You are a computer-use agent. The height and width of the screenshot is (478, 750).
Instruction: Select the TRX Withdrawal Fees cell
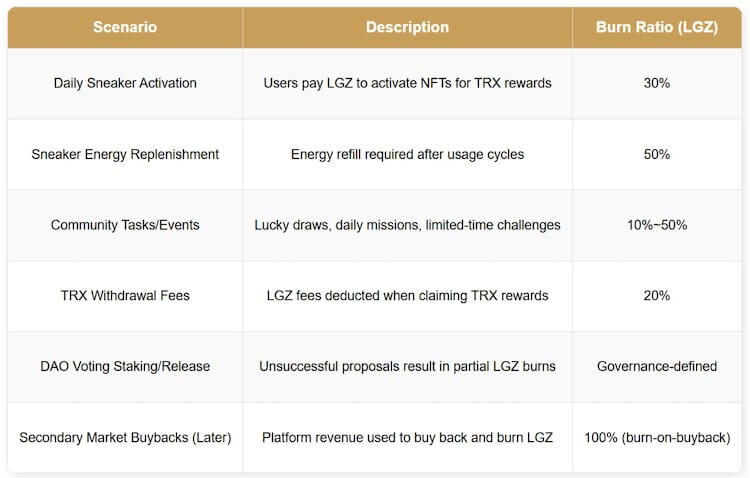pyautogui.click(x=125, y=296)
